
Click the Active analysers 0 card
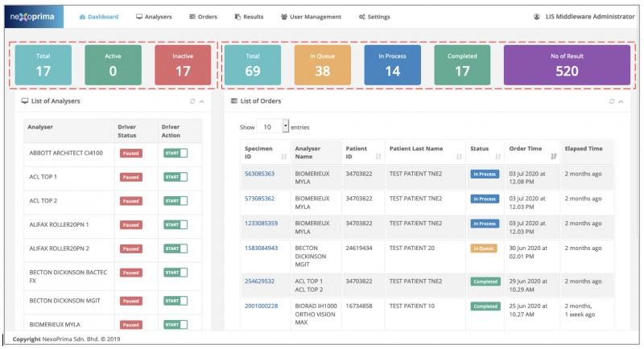click(x=113, y=65)
